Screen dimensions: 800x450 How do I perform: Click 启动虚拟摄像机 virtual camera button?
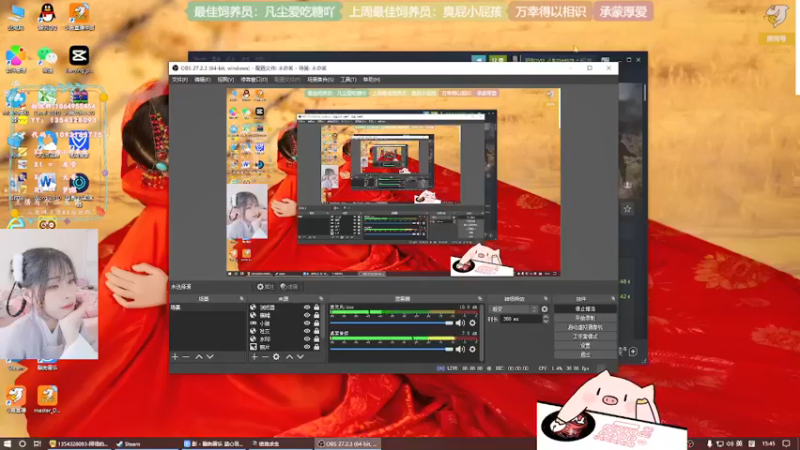(585, 328)
